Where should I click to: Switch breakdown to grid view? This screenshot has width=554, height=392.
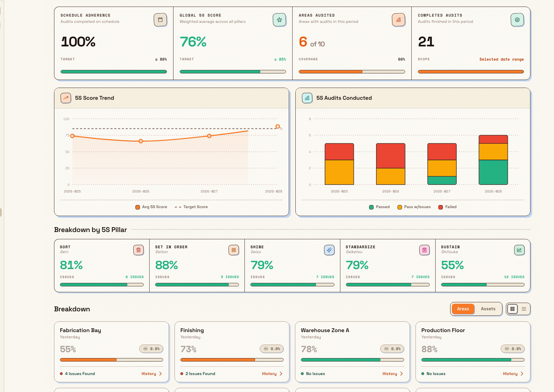[512, 309]
